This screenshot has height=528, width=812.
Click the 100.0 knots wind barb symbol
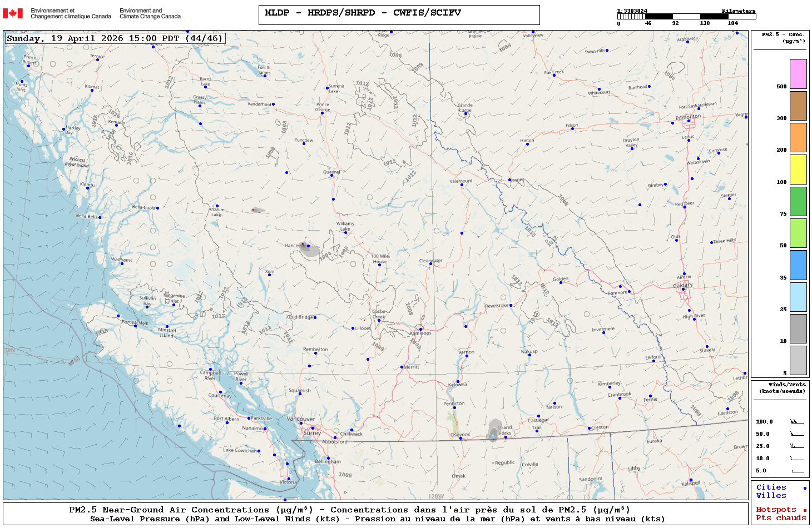point(796,422)
